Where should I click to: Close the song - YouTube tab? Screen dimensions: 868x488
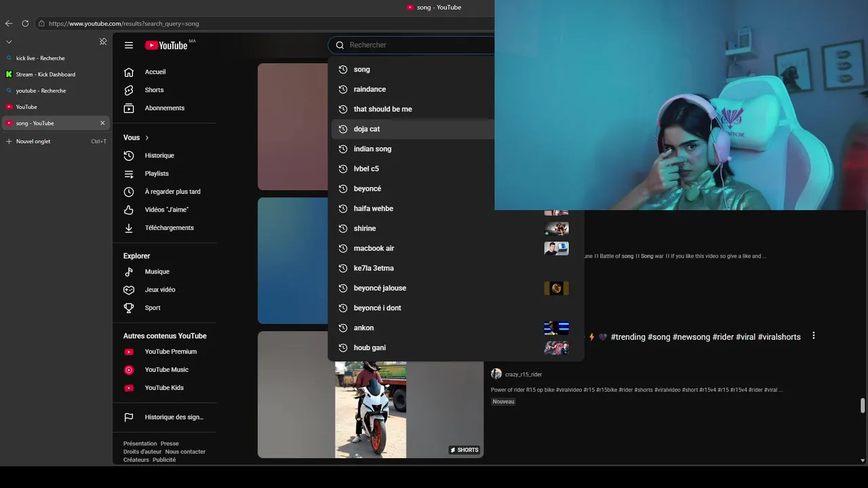102,123
